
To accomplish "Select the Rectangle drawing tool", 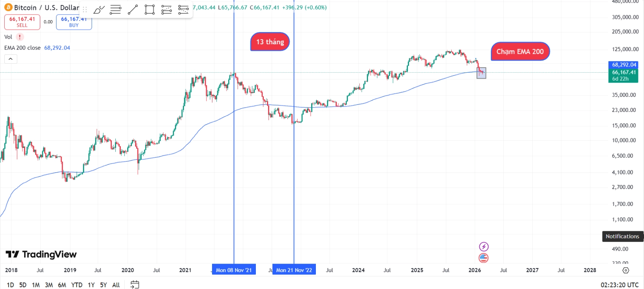I will 149,9.
